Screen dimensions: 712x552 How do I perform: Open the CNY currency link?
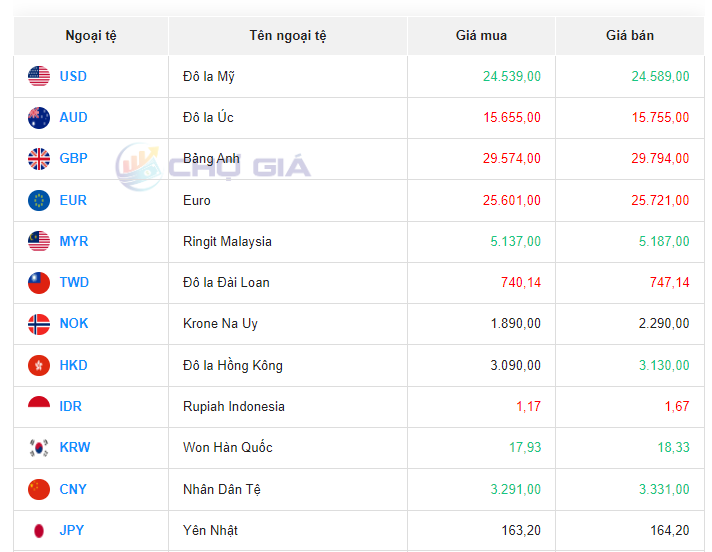[x=73, y=489]
